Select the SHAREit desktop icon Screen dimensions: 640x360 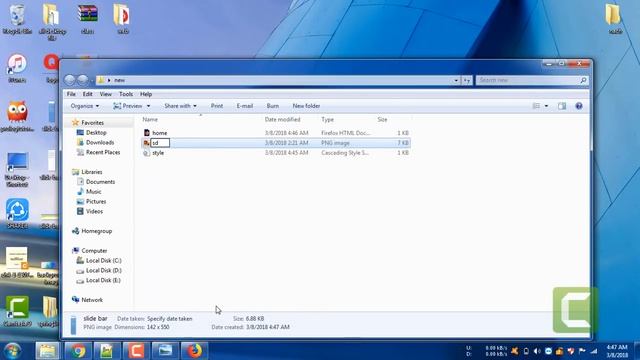point(17,213)
